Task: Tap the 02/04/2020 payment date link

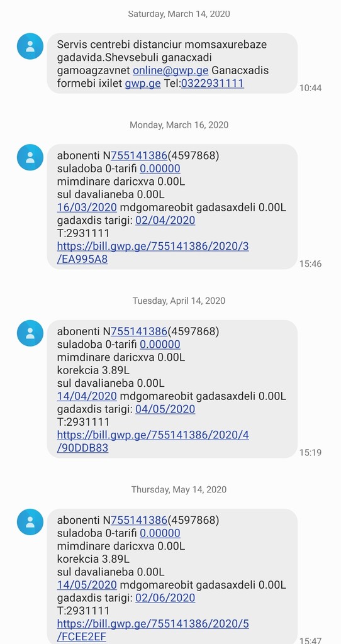Action: click(x=165, y=220)
